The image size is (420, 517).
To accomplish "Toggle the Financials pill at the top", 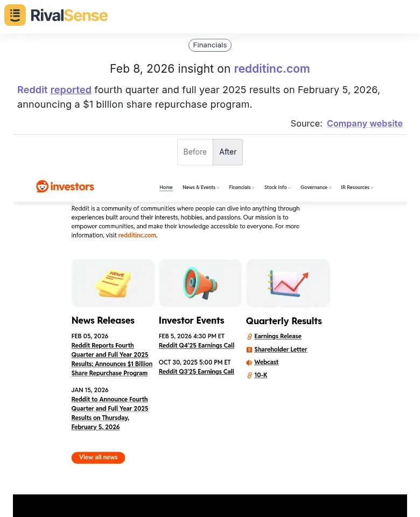I will [x=209, y=45].
